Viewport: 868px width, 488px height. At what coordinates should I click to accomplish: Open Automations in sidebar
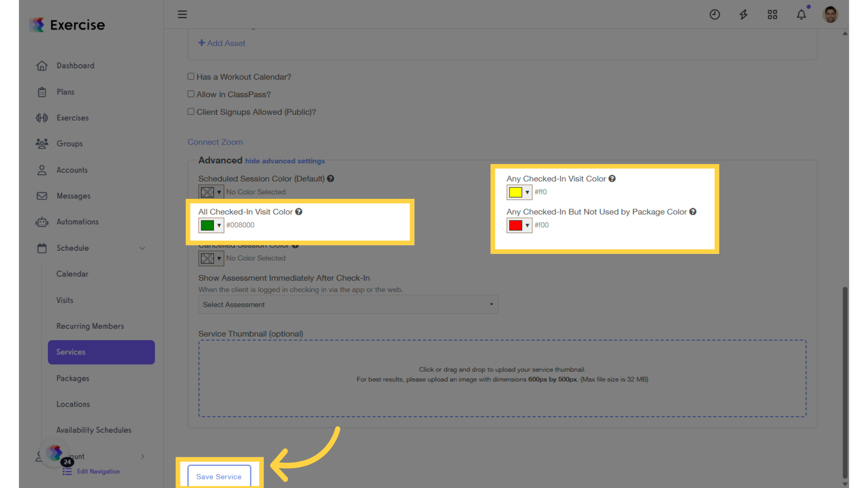point(77,222)
